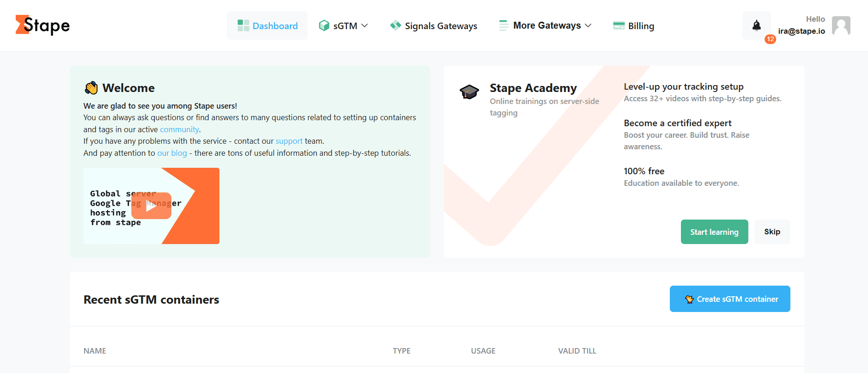Viewport: 868px width, 373px height.
Task: Click the Billing card icon
Action: (x=619, y=25)
